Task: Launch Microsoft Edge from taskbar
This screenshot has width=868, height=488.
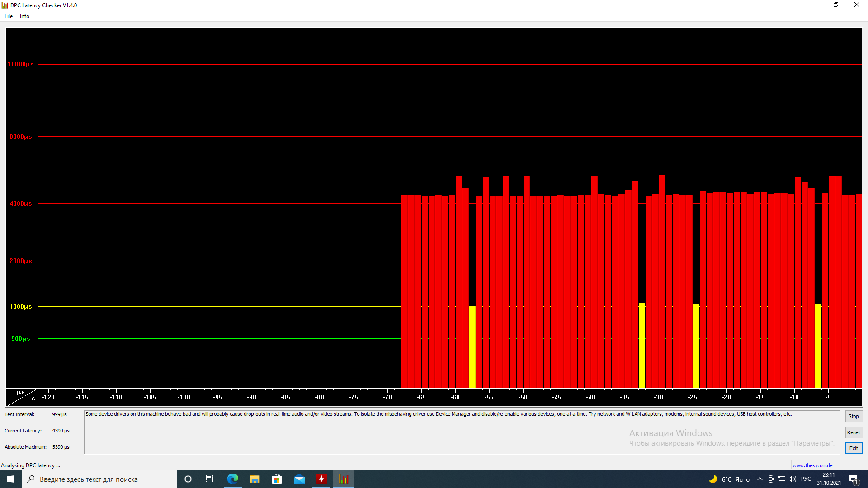Action: coord(232,479)
